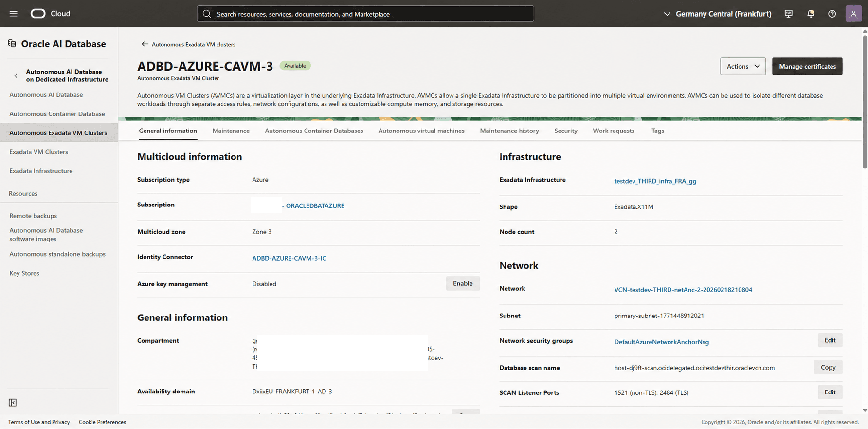
Task: Open Cookie Preferences footer link
Action: 102,422
